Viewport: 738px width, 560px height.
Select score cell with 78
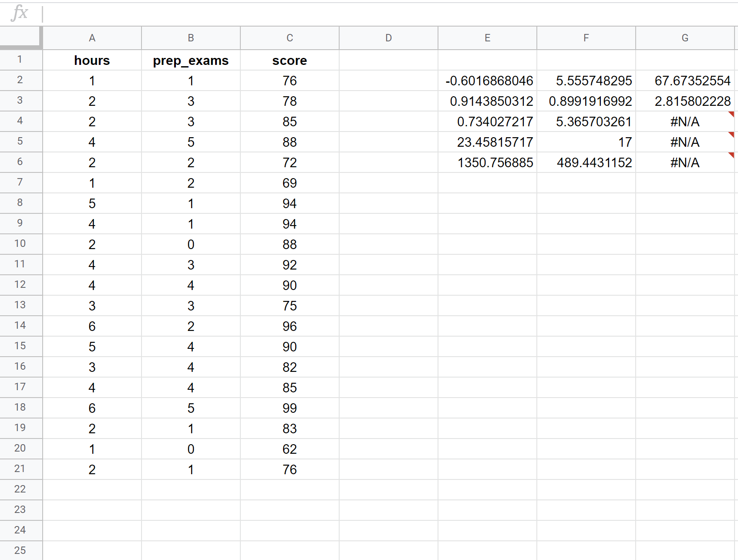290,101
